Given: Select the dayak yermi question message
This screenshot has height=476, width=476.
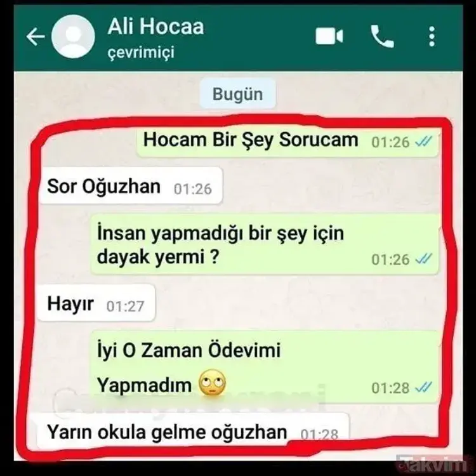Looking at the screenshot, I should (265, 244).
